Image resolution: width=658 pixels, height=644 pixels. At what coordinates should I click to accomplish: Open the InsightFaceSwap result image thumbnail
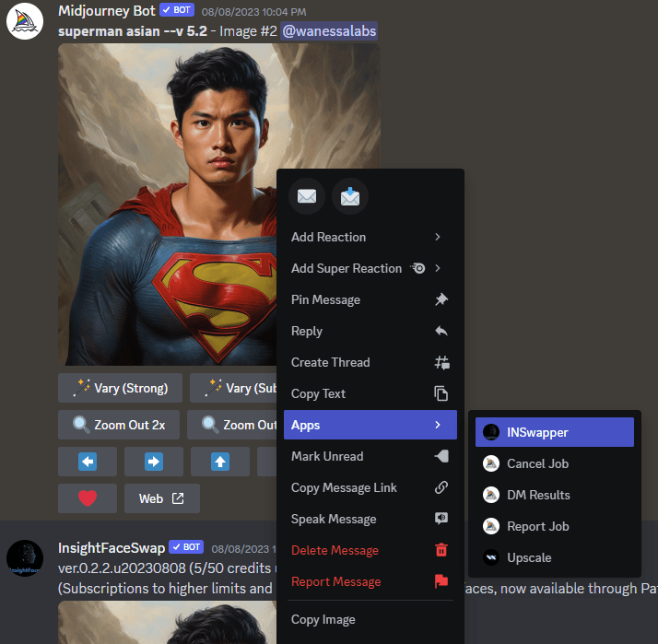167,622
